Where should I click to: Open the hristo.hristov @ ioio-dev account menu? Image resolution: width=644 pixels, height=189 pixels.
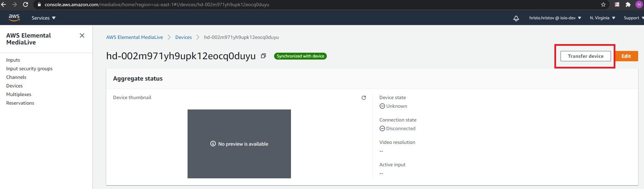point(555,18)
